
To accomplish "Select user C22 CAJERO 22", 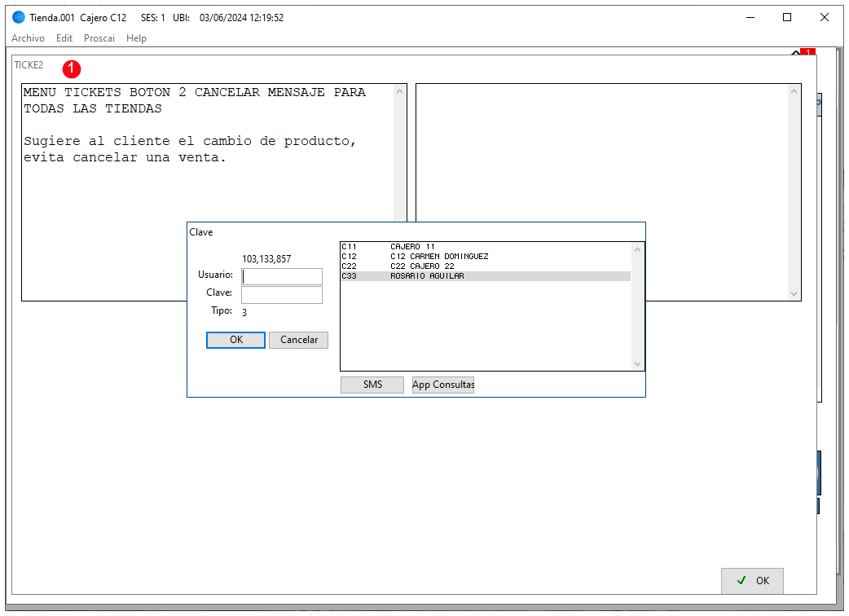I will tap(486, 266).
